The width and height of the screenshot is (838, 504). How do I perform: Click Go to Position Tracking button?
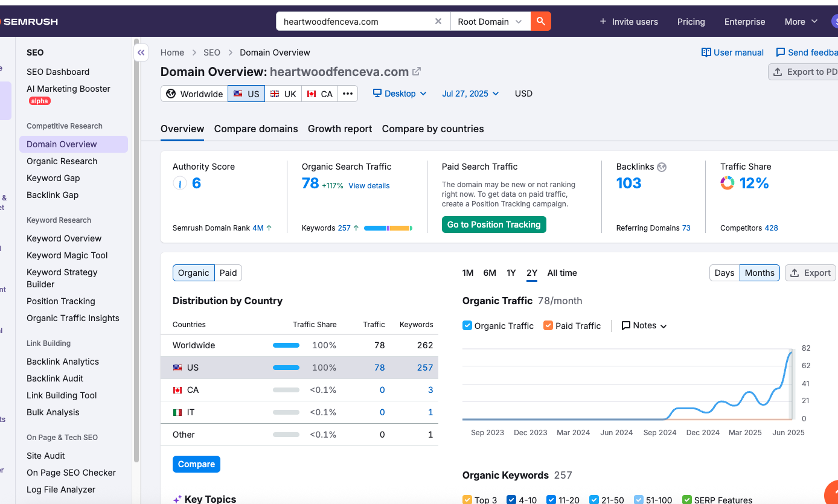pyautogui.click(x=494, y=225)
